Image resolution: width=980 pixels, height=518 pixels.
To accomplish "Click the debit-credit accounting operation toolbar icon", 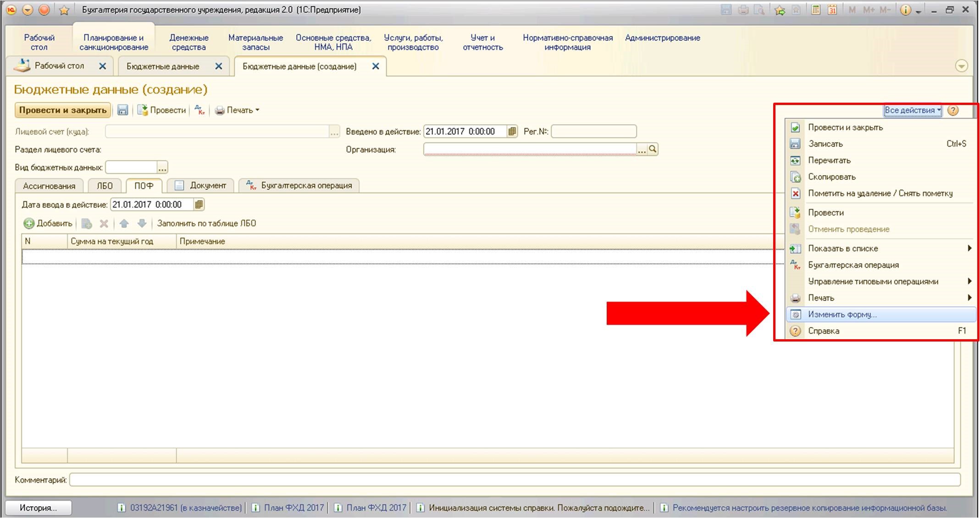I will (x=199, y=110).
